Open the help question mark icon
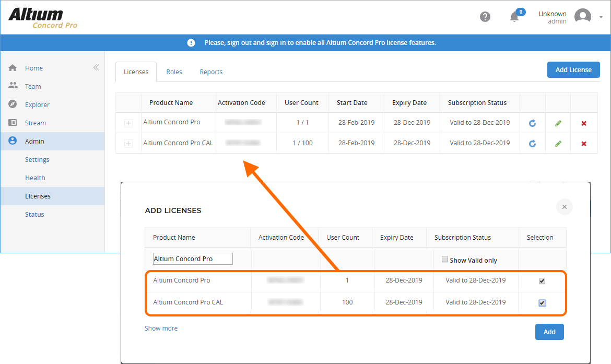Image resolution: width=611 pixels, height=364 pixels. 485,17
